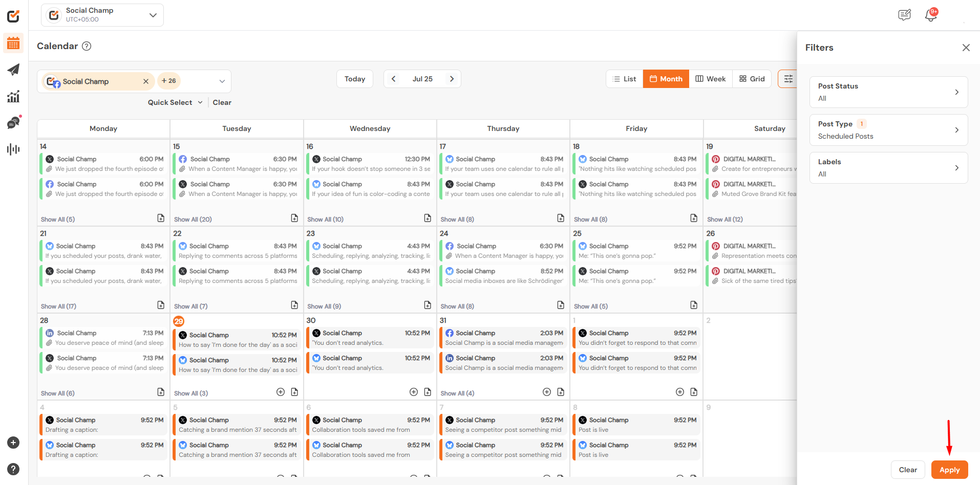The image size is (980, 485).
Task: Open the 12:30 PM post on day 16
Action: coord(371,164)
